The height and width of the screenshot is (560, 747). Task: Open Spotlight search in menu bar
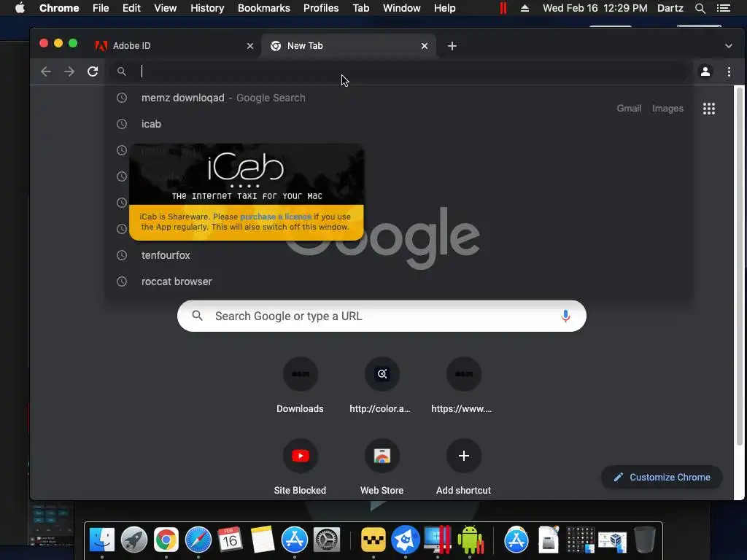coord(700,8)
